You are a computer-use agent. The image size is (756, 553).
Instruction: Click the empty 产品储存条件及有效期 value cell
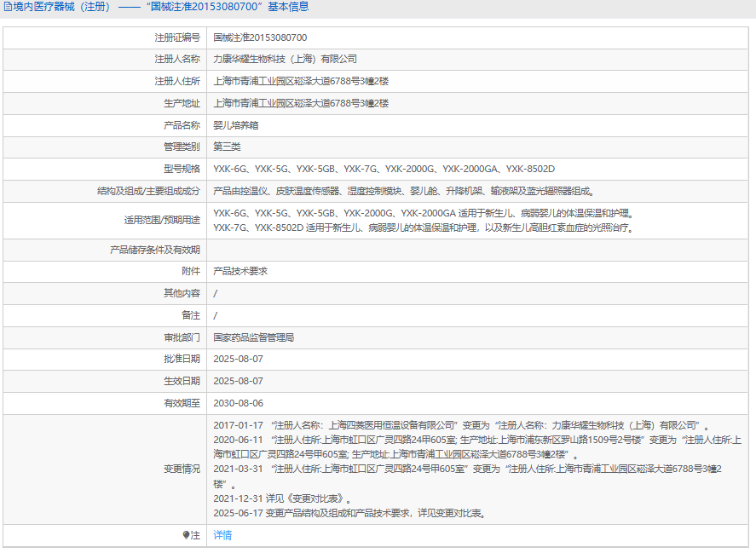click(x=477, y=250)
